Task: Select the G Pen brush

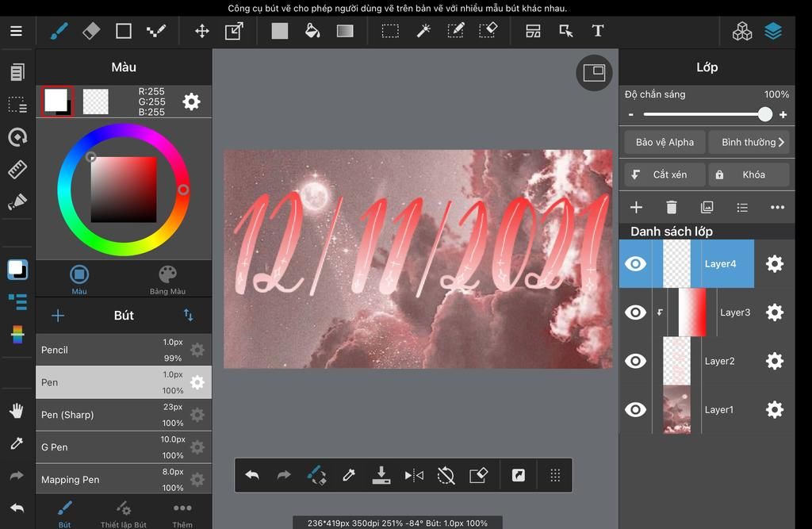Action: tap(124, 447)
